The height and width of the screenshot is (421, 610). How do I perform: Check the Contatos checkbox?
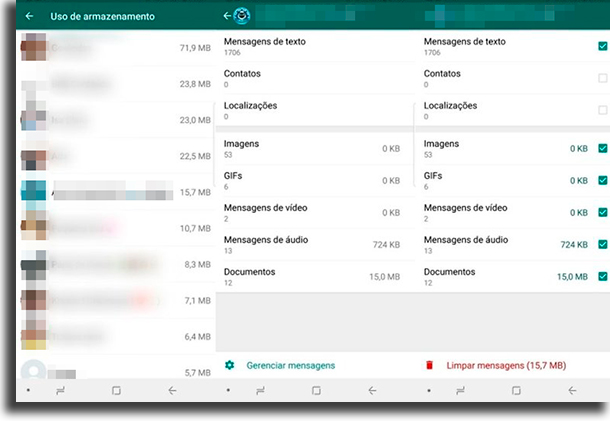point(603,78)
